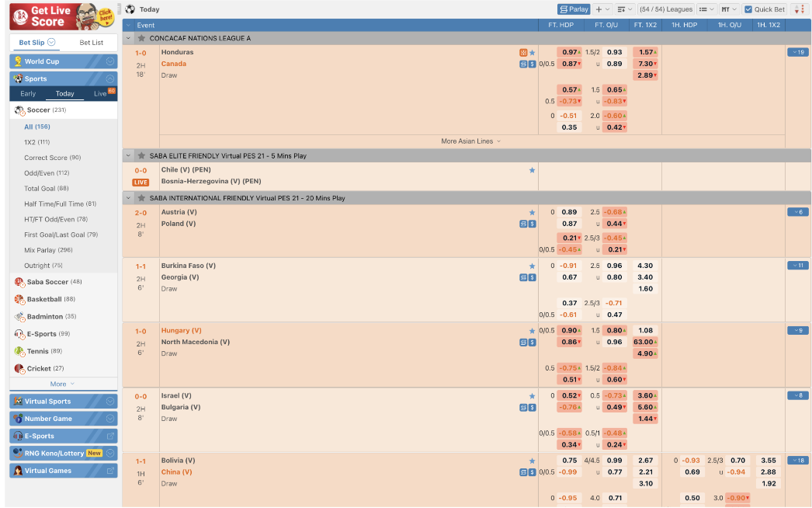This screenshot has height=508, width=812.
Task: Show More sports in sidebar
Action: tap(63, 384)
